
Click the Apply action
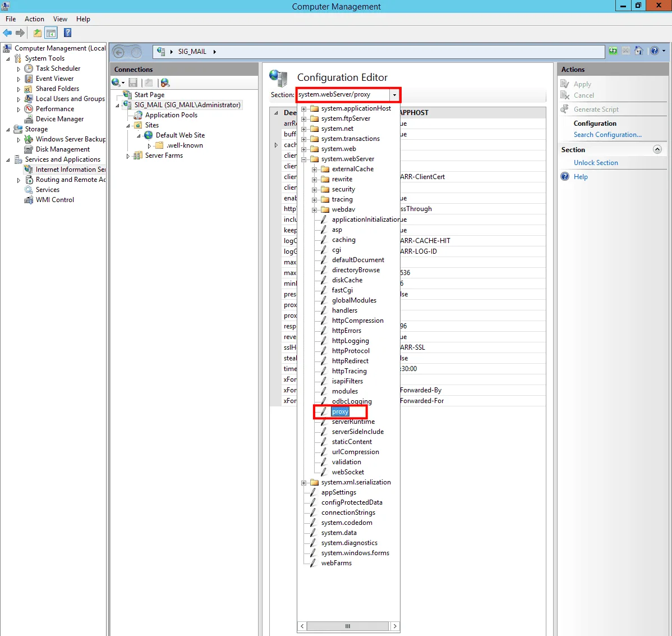pyautogui.click(x=582, y=84)
